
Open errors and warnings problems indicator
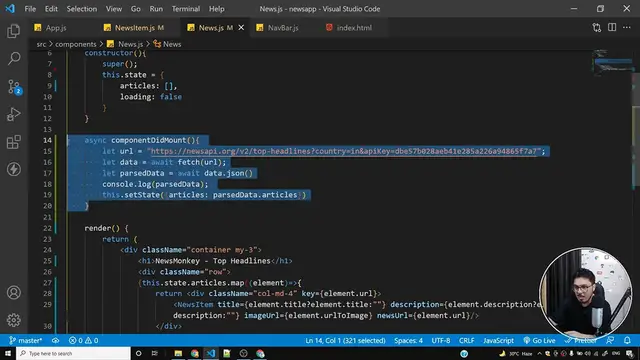coord(83,340)
